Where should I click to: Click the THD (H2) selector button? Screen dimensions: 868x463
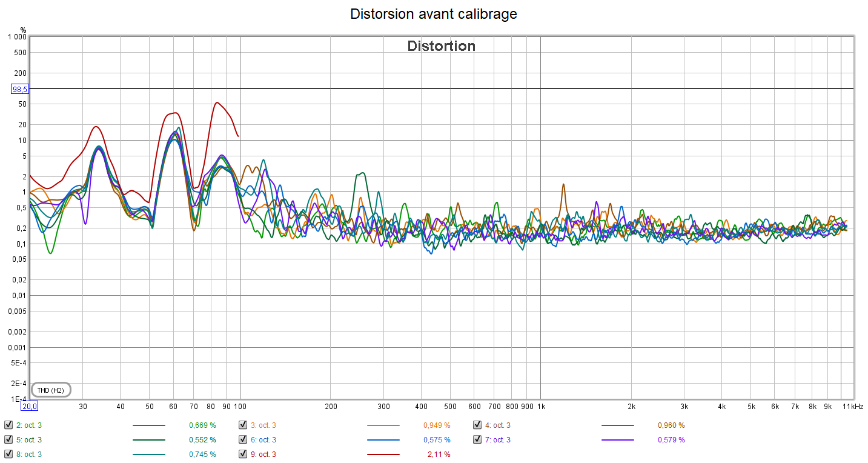point(51,390)
